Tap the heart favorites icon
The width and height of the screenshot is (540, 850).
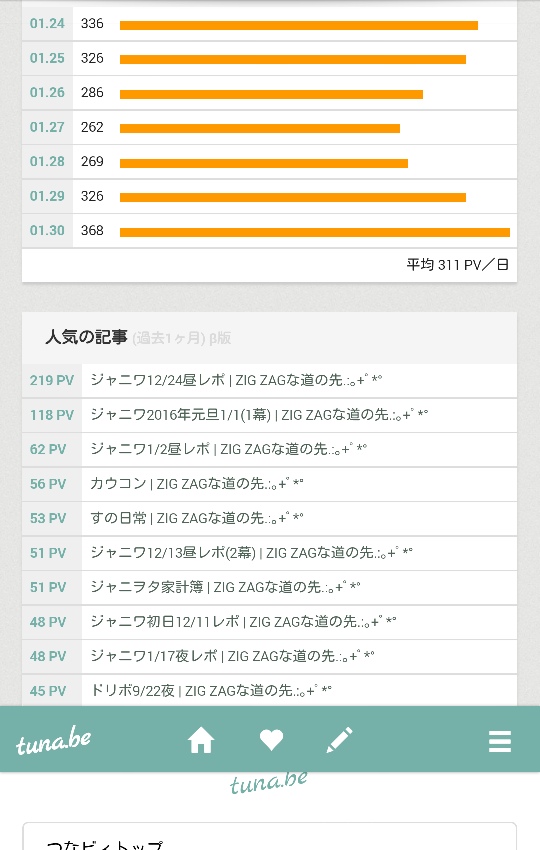pyautogui.click(x=271, y=740)
